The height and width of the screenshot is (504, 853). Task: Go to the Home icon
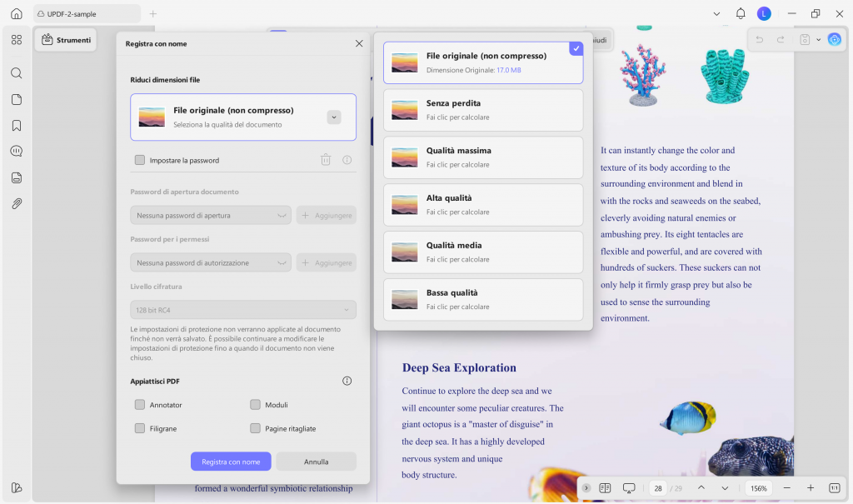pos(17,13)
